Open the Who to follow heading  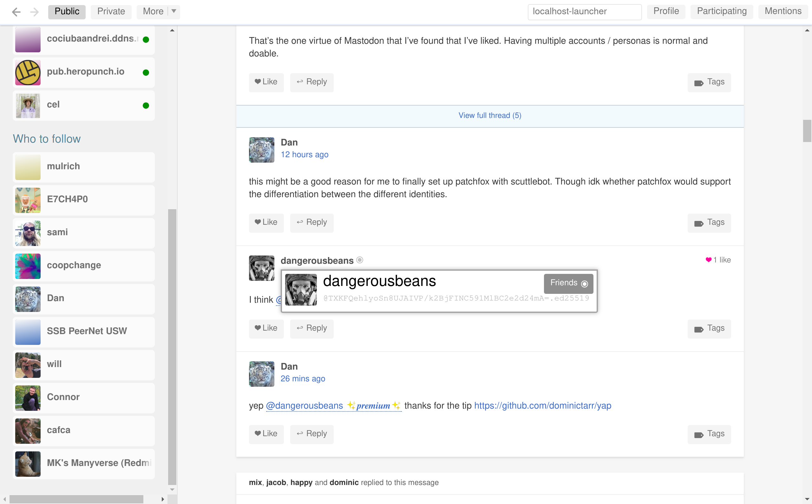[47, 139]
